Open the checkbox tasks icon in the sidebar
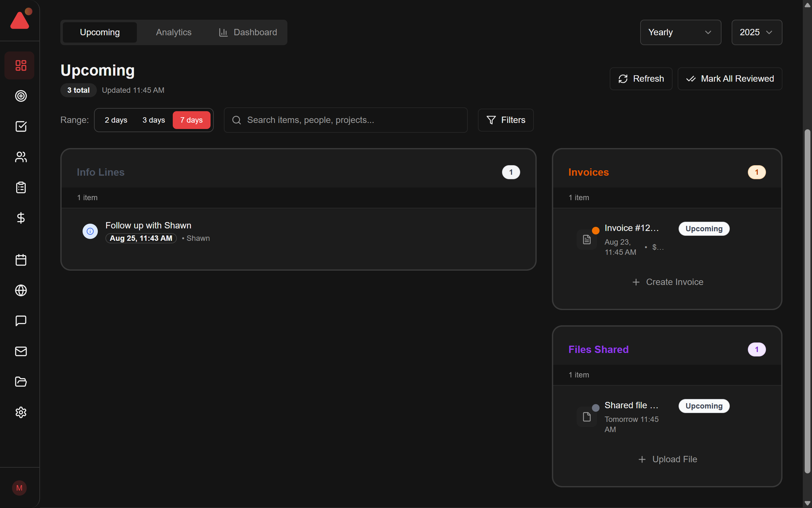This screenshot has height=508, width=812. 21,126
